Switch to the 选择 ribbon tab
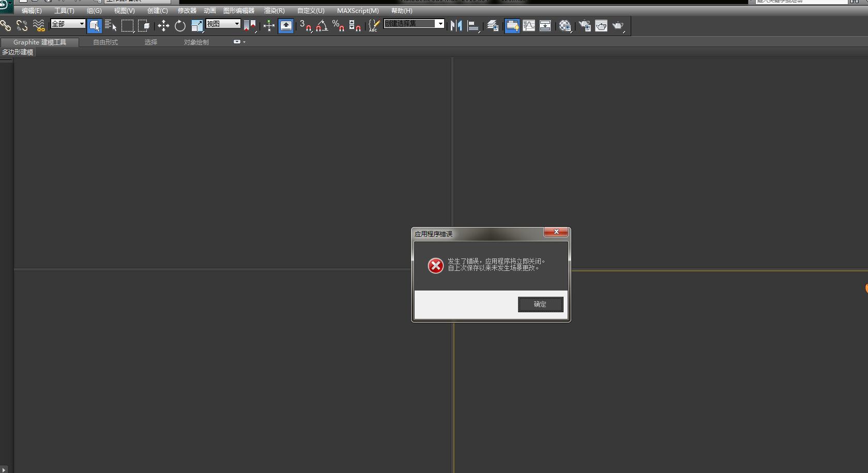Image resolution: width=868 pixels, height=473 pixels. [151, 42]
